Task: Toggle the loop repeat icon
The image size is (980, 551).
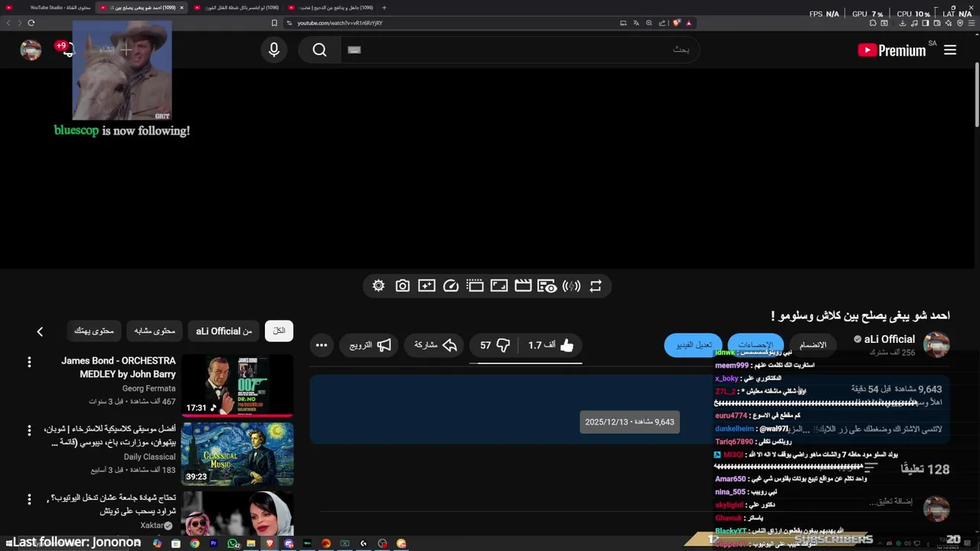Action: pyautogui.click(x=596, y=285)
